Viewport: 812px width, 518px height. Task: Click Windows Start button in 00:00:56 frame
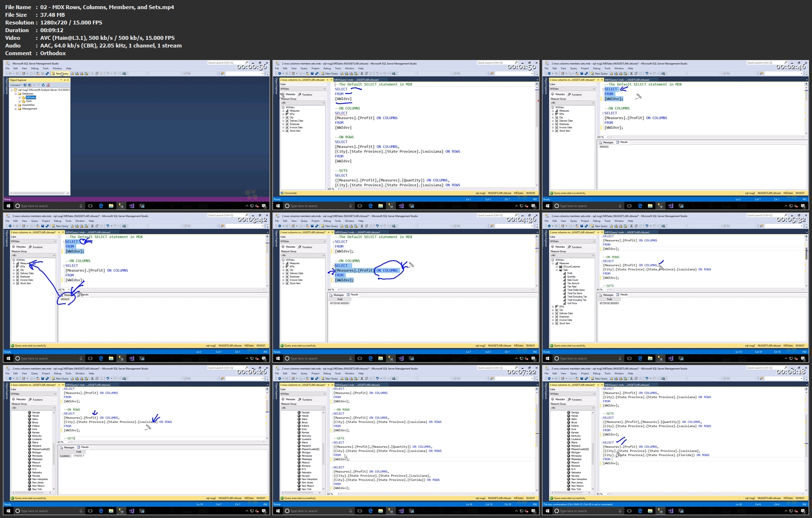click(x=8, y=206)
